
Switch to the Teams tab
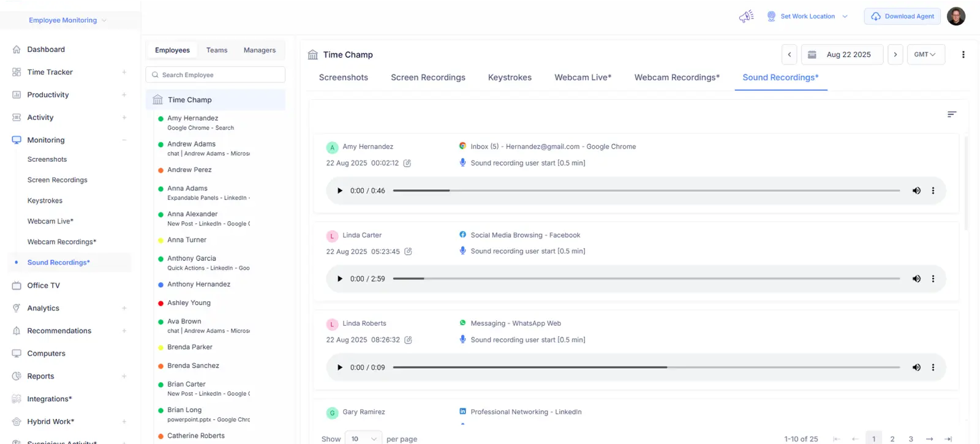coord(217,50)
